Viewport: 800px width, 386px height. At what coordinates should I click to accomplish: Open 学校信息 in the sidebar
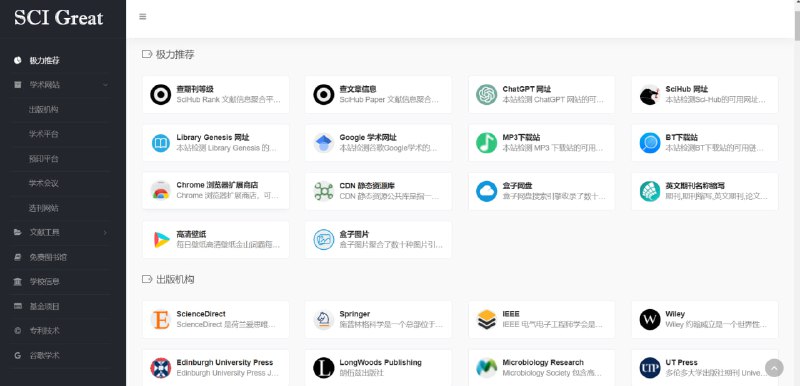44,281
